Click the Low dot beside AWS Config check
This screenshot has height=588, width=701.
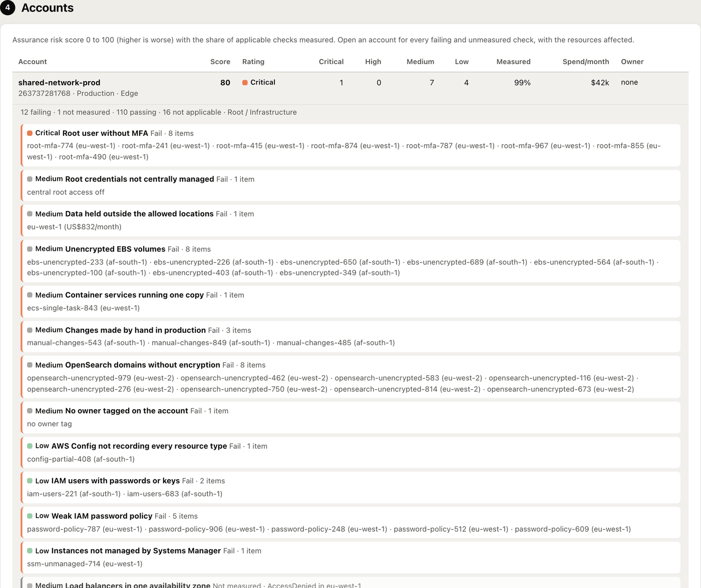point(30,446)
